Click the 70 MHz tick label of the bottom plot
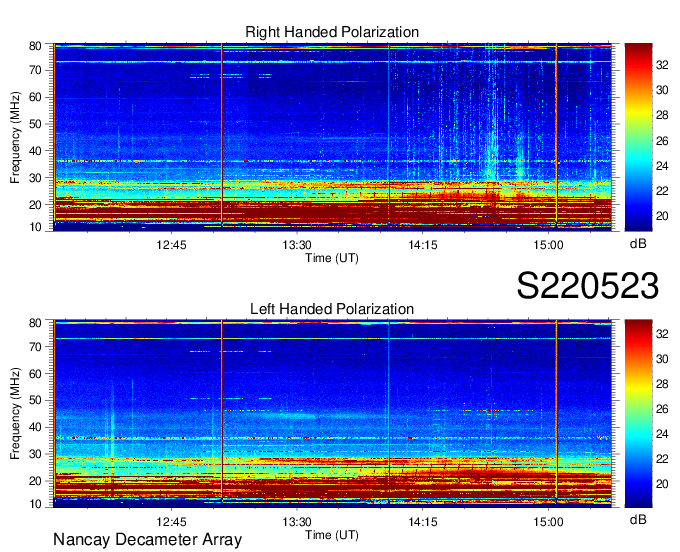Viewport: 680px width, 552px height. [35, 347]
